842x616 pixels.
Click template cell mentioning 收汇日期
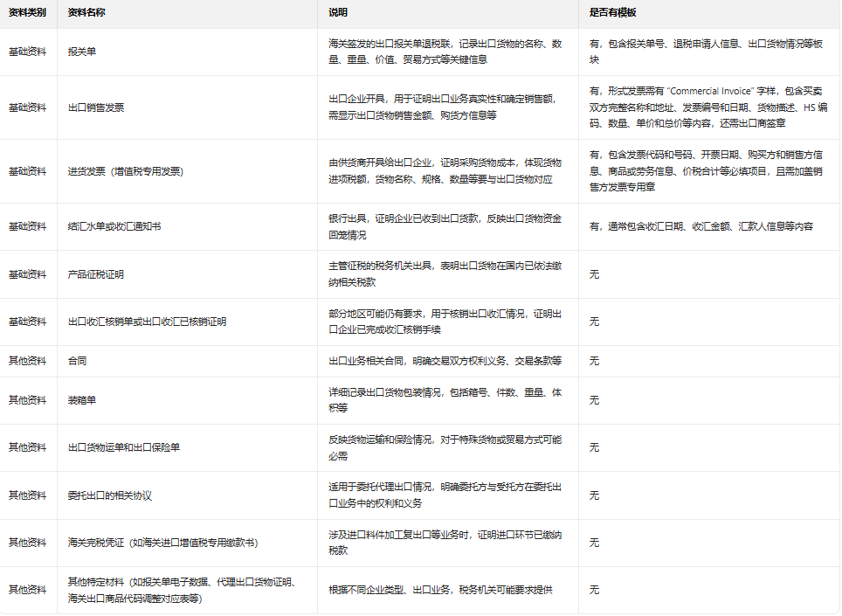(701, 226)
